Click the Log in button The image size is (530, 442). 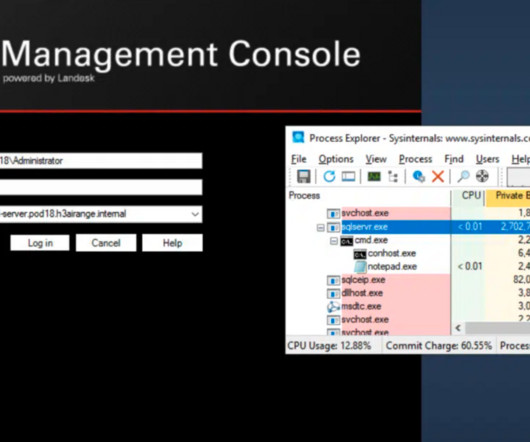click(40, 243)
